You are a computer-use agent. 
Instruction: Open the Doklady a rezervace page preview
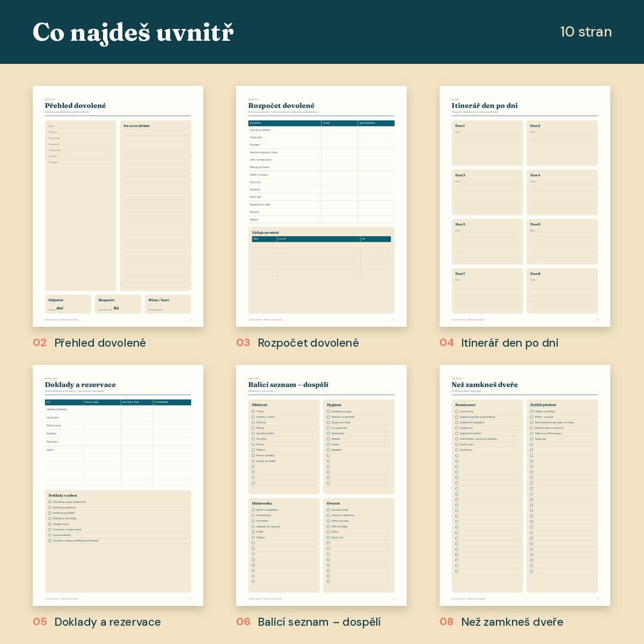coord(118,485)
